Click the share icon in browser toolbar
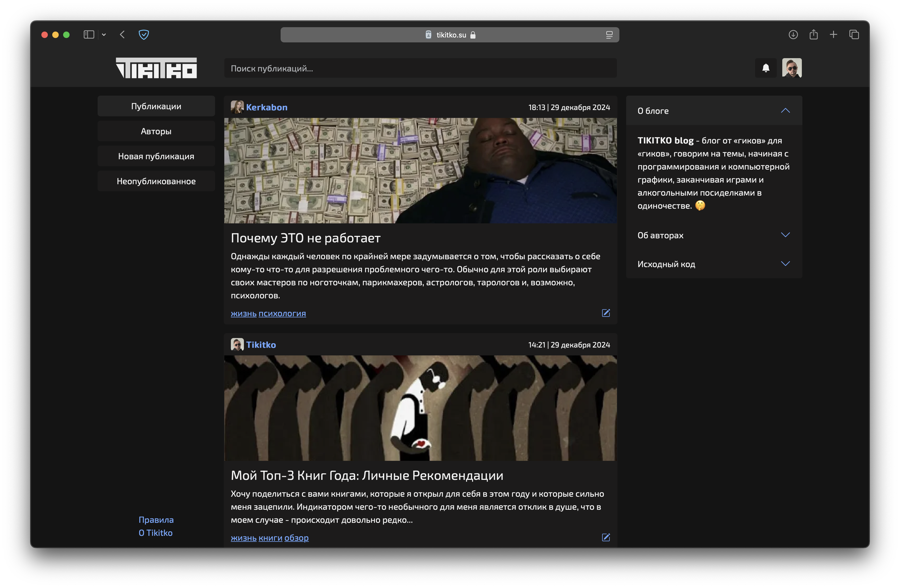The height and width of the screenshot is (588, 900). click(x=814, y=35)
